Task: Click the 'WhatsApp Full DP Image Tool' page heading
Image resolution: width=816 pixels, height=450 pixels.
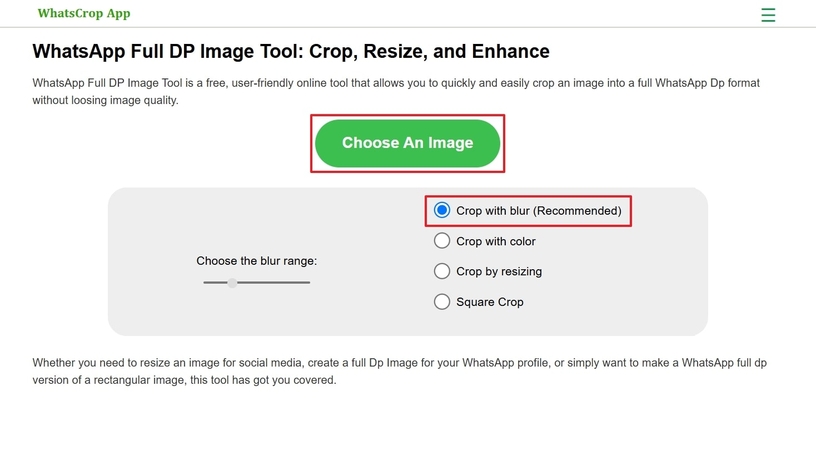Action: point(291,52)
